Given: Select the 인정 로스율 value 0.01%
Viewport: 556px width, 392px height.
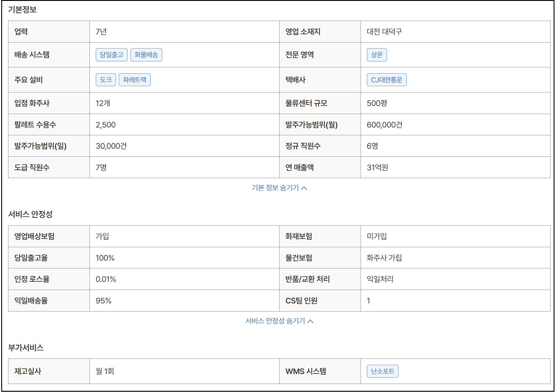Looking at the screenshot, I should 106,279.
